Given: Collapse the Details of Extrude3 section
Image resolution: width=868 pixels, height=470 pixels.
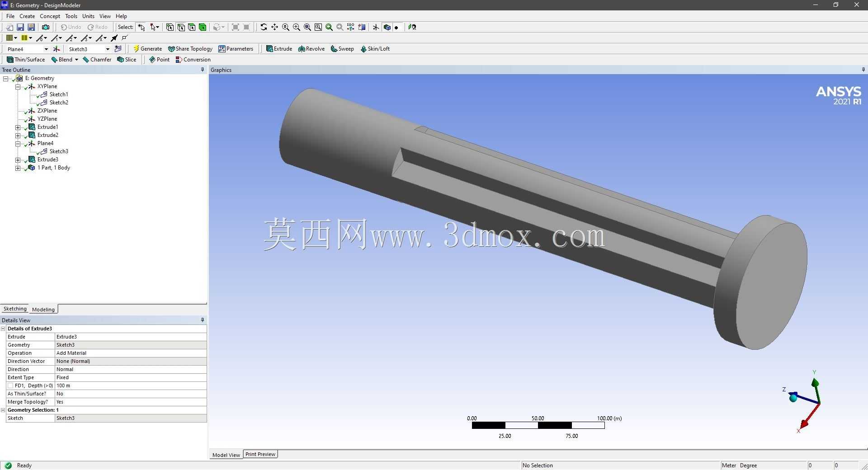Looking at the screenshot, I should (x=3, y=329).
